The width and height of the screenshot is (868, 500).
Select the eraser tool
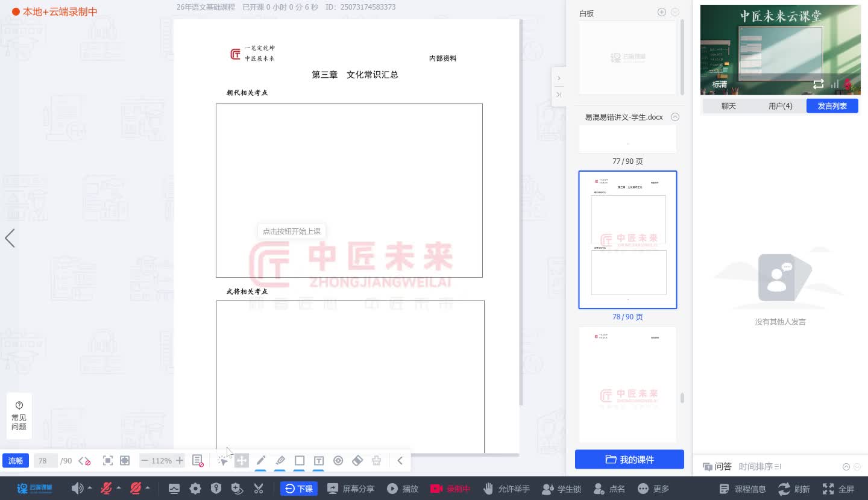(x=357, y=460)
